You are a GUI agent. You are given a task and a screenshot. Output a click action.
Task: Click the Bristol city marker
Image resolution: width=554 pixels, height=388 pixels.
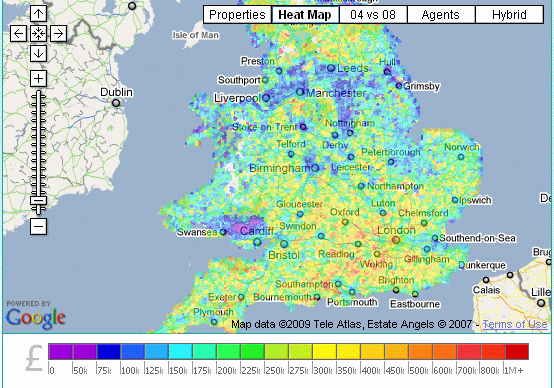tap(284, 244)
